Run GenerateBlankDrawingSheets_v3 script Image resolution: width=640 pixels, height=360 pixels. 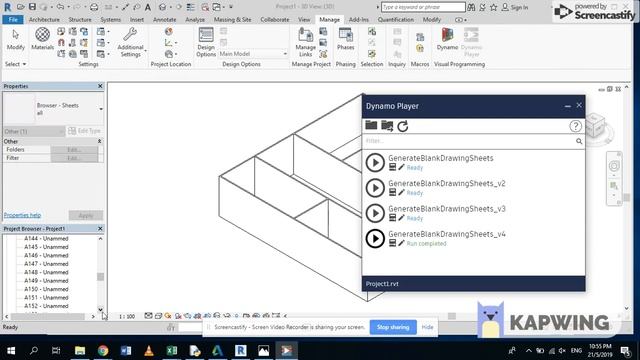click(375, 213)
